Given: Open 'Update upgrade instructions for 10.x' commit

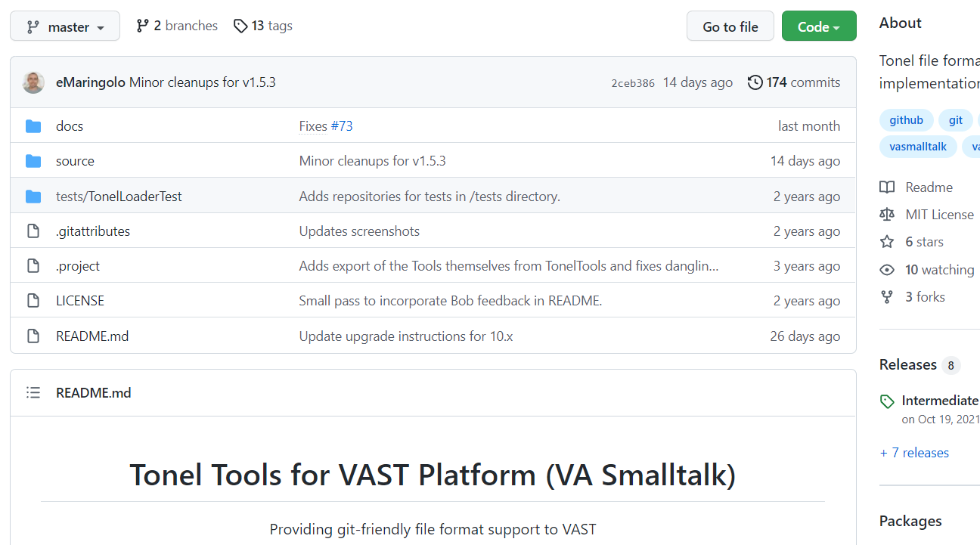Looking at the screenshot, I should (x=406, y=336).
